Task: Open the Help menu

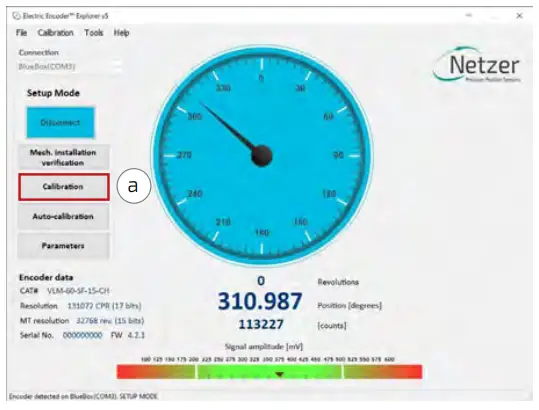Action: point(121,33)
